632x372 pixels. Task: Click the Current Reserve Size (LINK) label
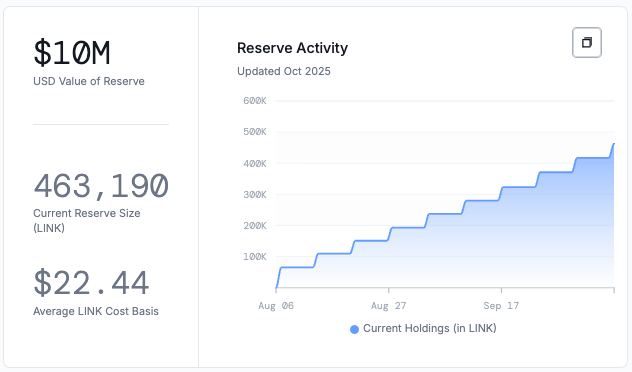click(x=87, y=220)
